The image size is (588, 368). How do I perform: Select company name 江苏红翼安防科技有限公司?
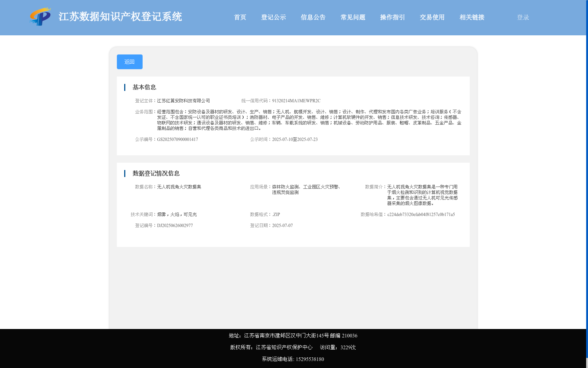(183, 101)
